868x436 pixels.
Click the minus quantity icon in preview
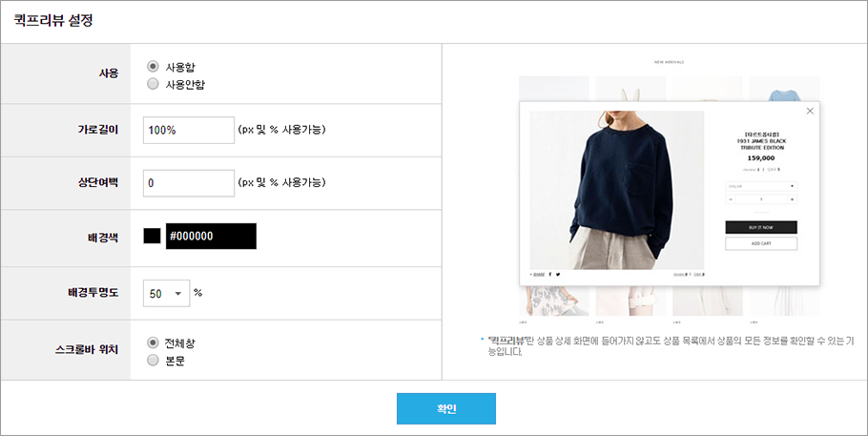[732, 199]
